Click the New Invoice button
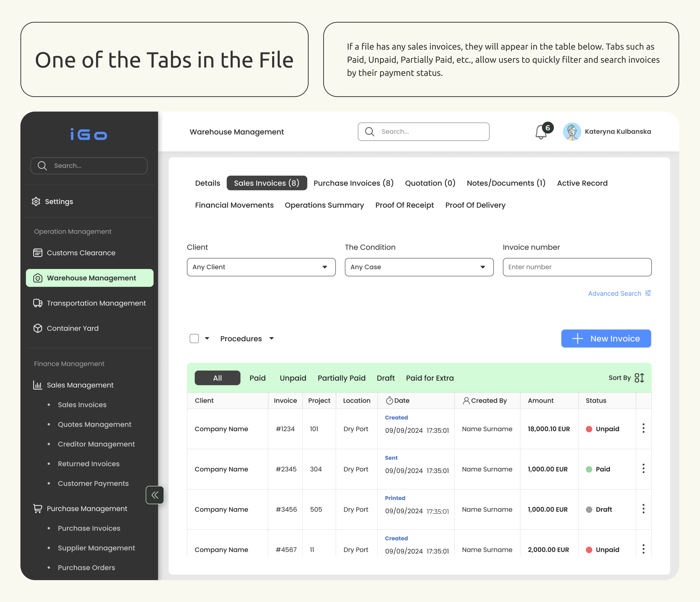 606,339
